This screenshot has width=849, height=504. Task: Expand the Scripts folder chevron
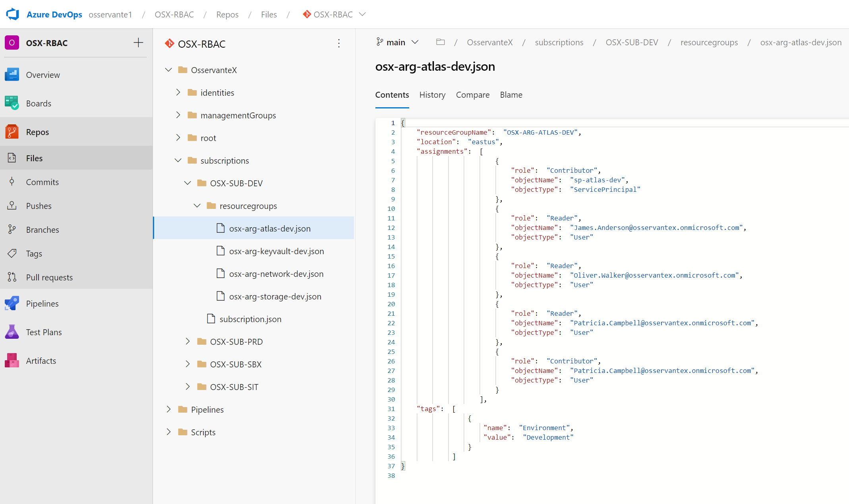tap(168, 432)
